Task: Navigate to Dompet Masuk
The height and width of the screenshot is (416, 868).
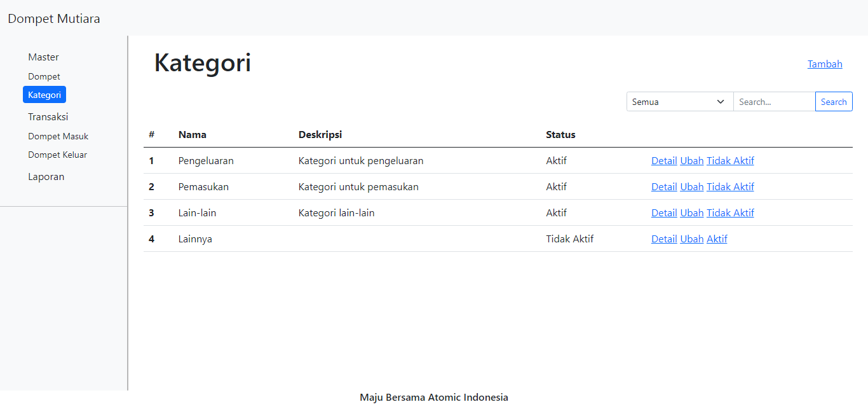Action: tap(58, 135)
